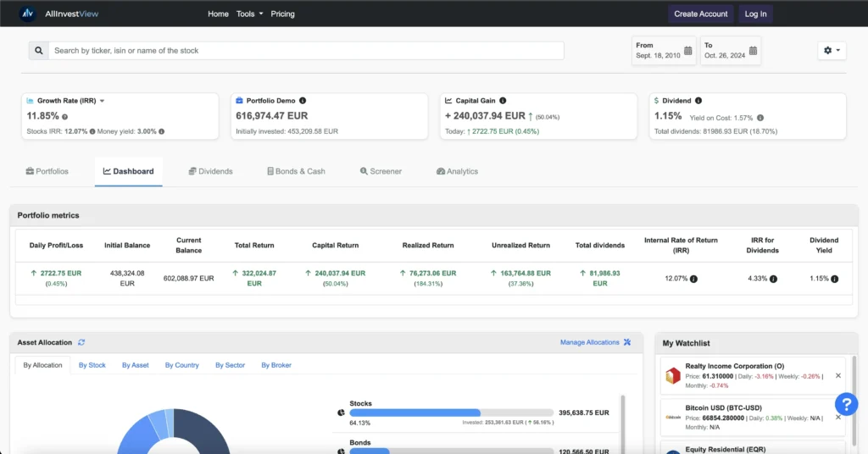Click the Stocks IRR info icon
868x454 pixels.
(92, 131)
